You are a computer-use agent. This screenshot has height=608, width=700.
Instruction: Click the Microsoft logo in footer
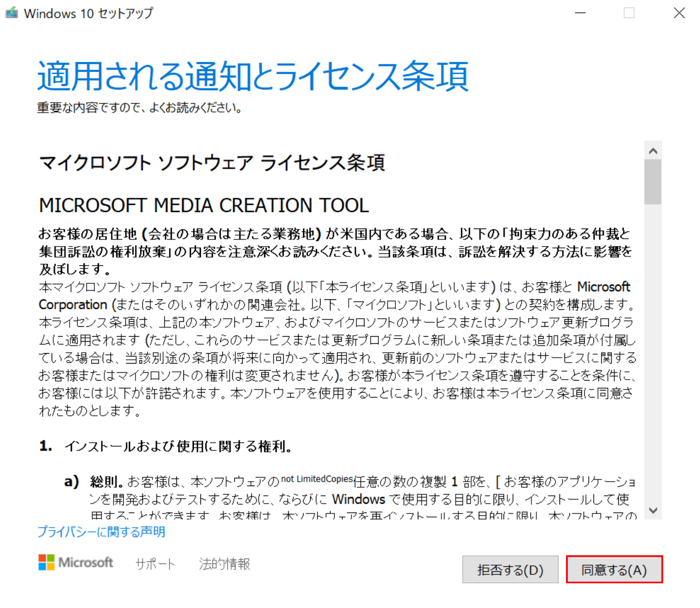[x=76, y=562]
